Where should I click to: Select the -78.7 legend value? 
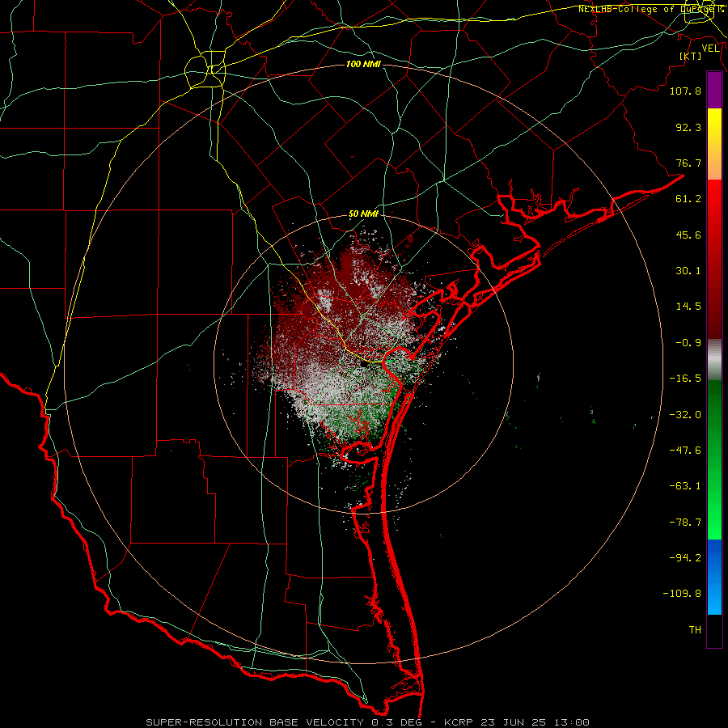point(685,523)
